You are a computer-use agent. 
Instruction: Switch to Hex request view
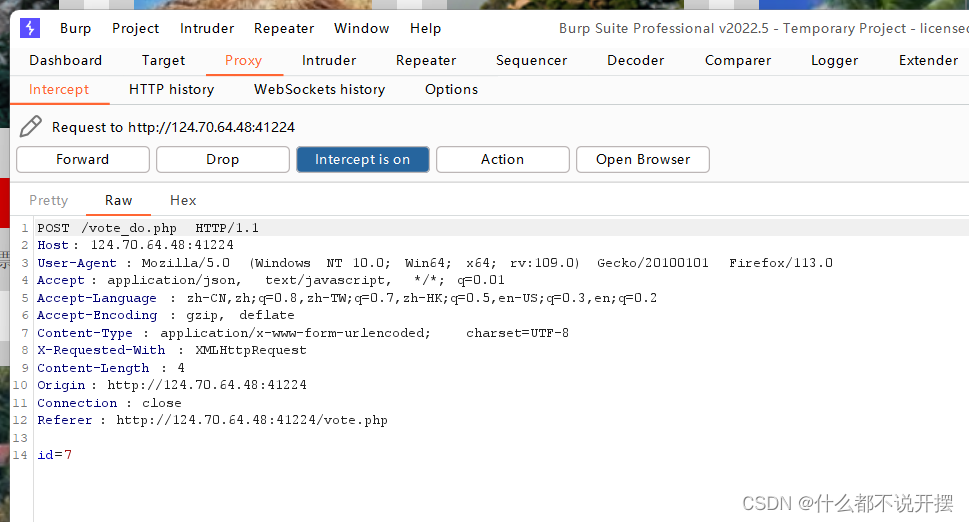[183, 201]
